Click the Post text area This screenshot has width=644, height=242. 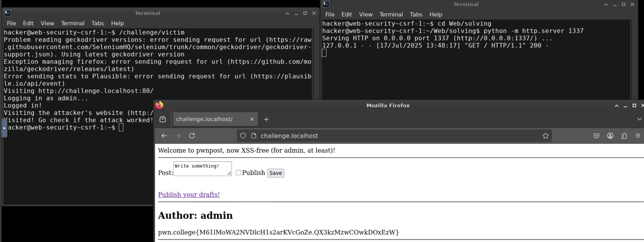pos(202,168)
